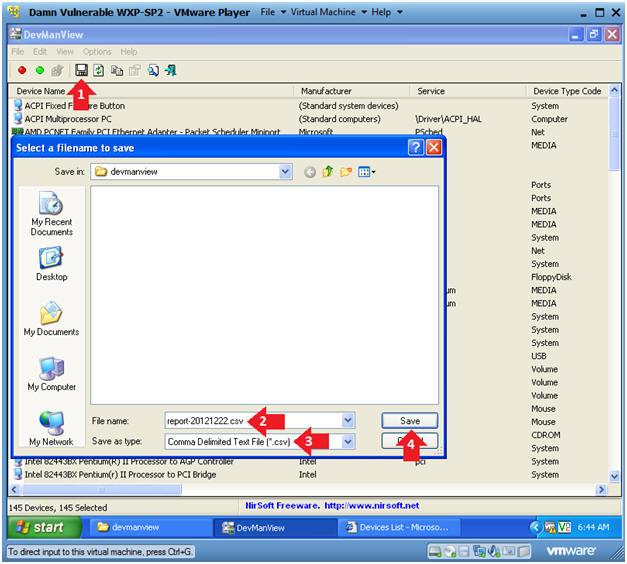This screenshot has width=627, height=564.
Task: Click the \Driver\ACPI_HAL service cell
Action: (448, 119)
